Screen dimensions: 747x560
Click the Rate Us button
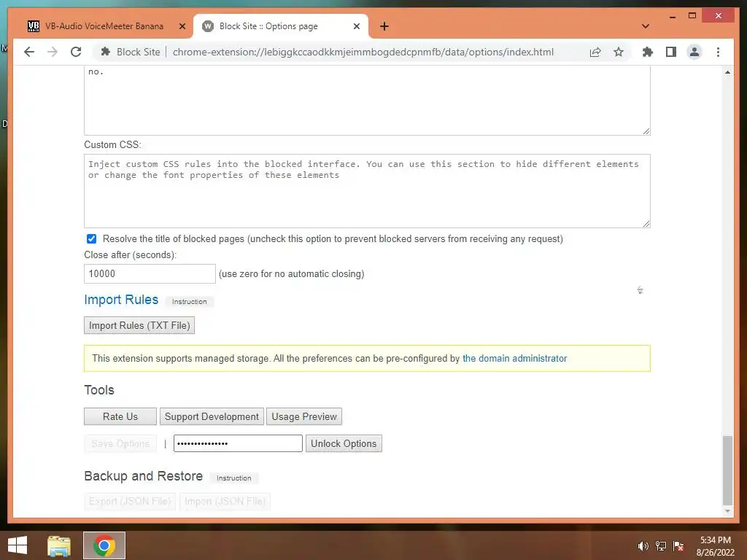coord(120,416)
